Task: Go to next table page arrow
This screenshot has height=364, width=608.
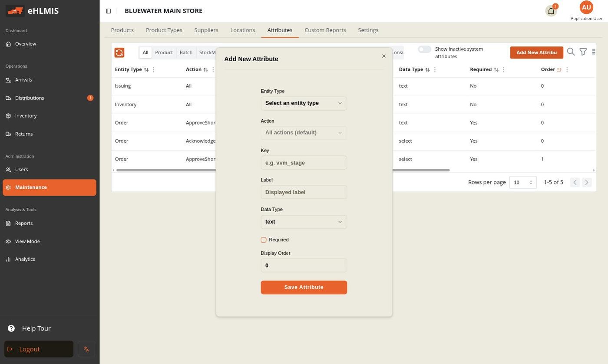Action: (587, 183)
